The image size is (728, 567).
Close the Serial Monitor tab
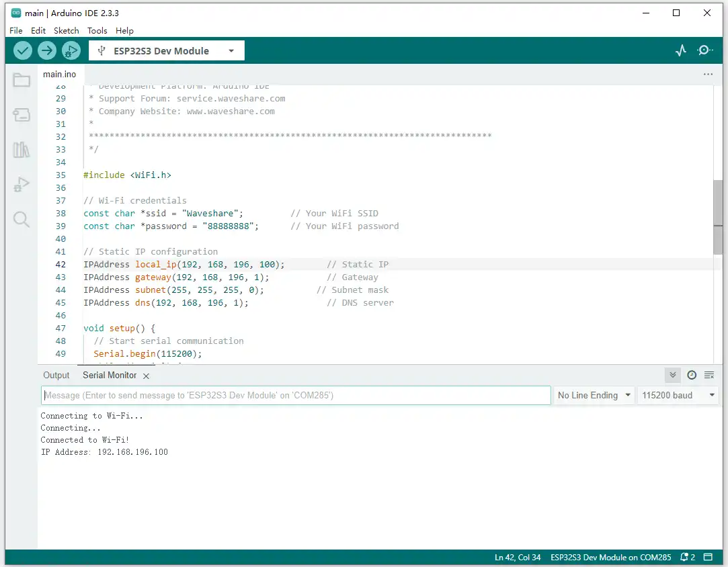147,376
